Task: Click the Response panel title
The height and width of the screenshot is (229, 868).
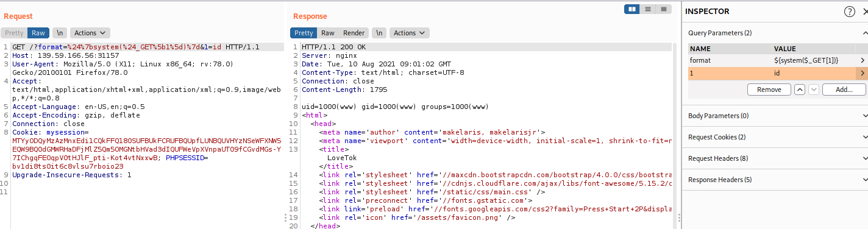Action: coord(310,16)
